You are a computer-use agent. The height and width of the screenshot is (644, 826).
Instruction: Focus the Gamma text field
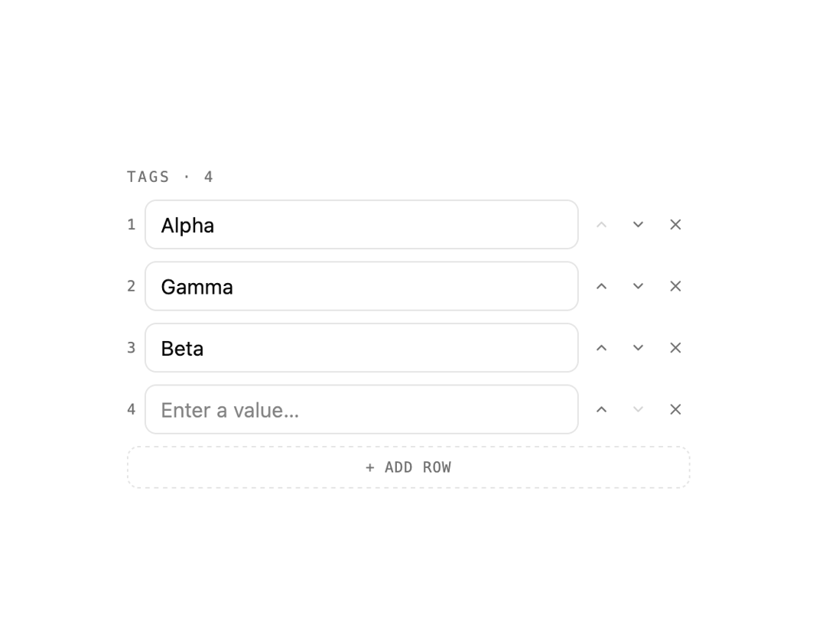point(361,286)
